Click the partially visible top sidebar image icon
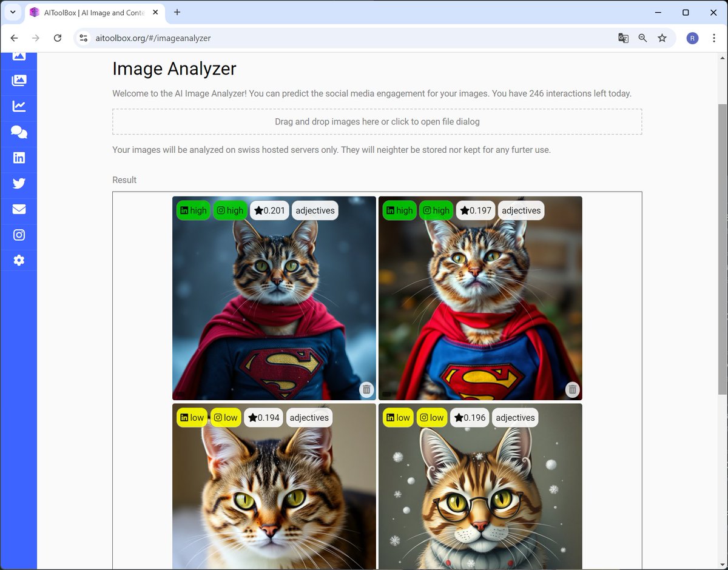This screenshot has height=570, width=728. (19, 56)
